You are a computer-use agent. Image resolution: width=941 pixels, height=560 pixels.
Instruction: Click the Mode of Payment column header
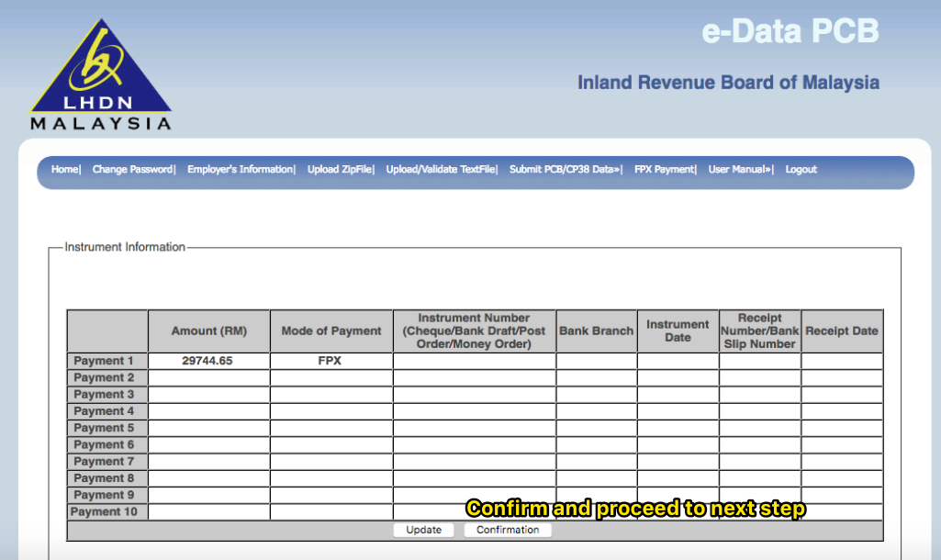coord(331,330)
